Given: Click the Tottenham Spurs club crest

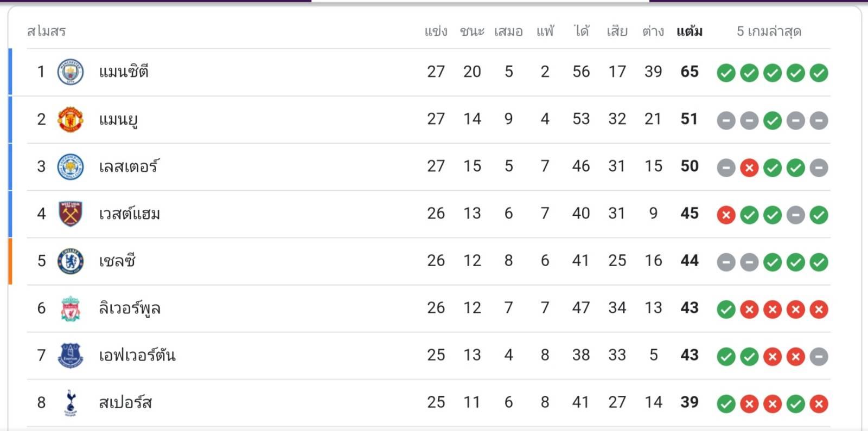Looking at the screenshot, I should coord(71,403).
